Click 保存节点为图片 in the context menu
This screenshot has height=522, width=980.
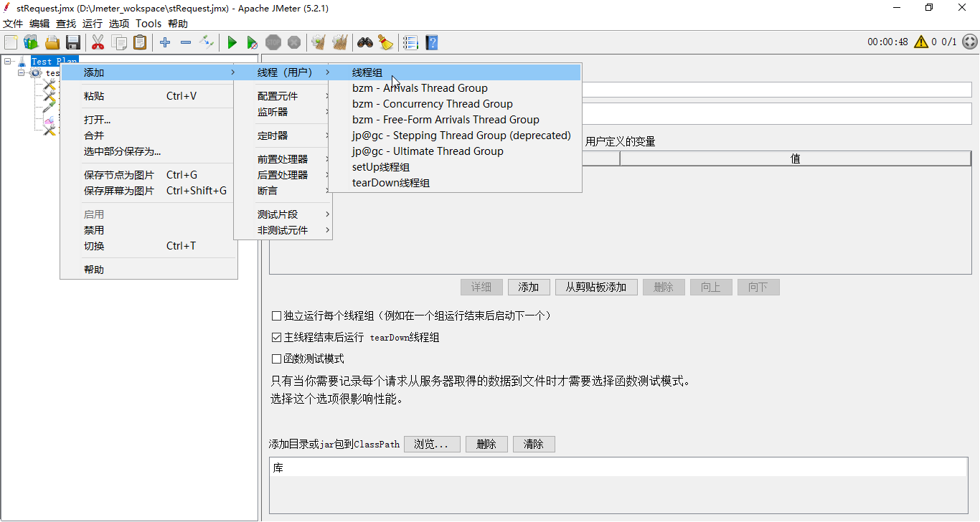(149, 175)
